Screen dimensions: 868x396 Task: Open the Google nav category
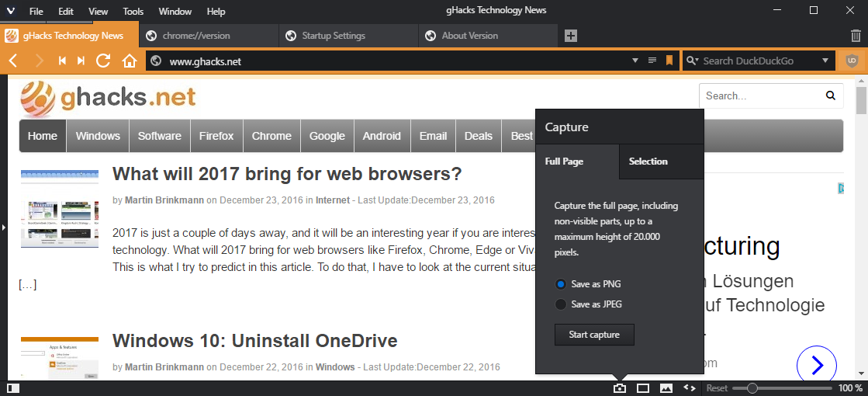click(327, 136)
